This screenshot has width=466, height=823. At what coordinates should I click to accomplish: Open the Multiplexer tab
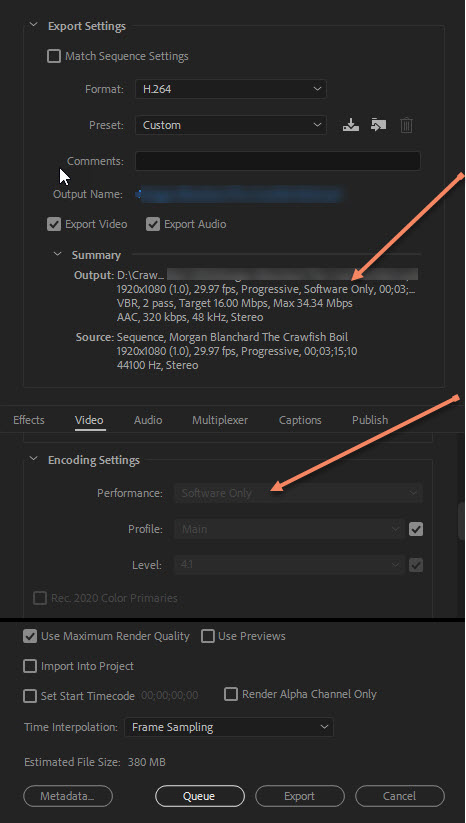pyautogui.click(x=220, y=420)
